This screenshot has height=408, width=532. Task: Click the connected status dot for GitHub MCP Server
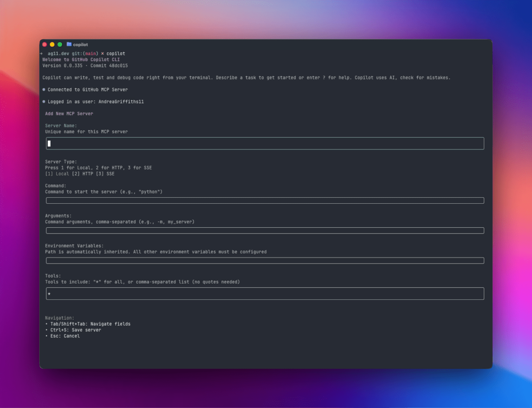[x=44, y=89]
